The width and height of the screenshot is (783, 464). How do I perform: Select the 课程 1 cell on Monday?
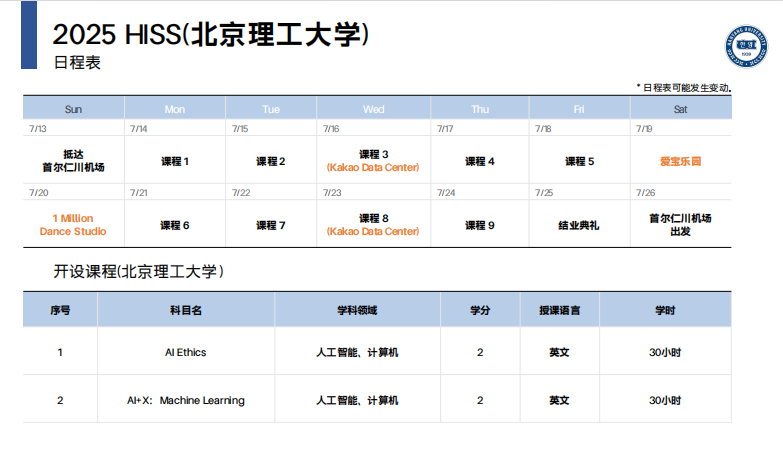point(175,161)
